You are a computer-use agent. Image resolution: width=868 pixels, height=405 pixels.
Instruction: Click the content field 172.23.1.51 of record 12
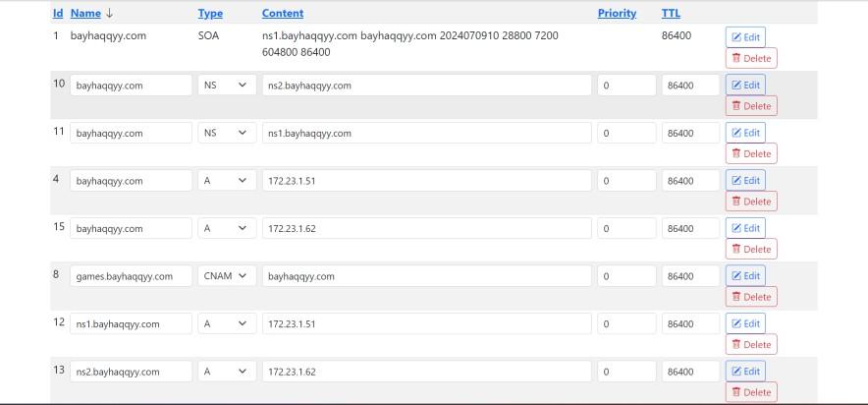click(x=427, y=323)
